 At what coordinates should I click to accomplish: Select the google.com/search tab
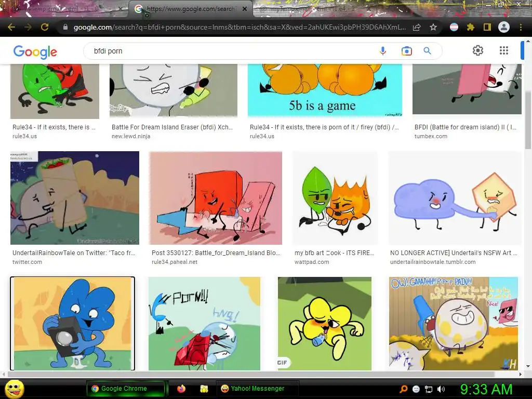tap(190, 9)
